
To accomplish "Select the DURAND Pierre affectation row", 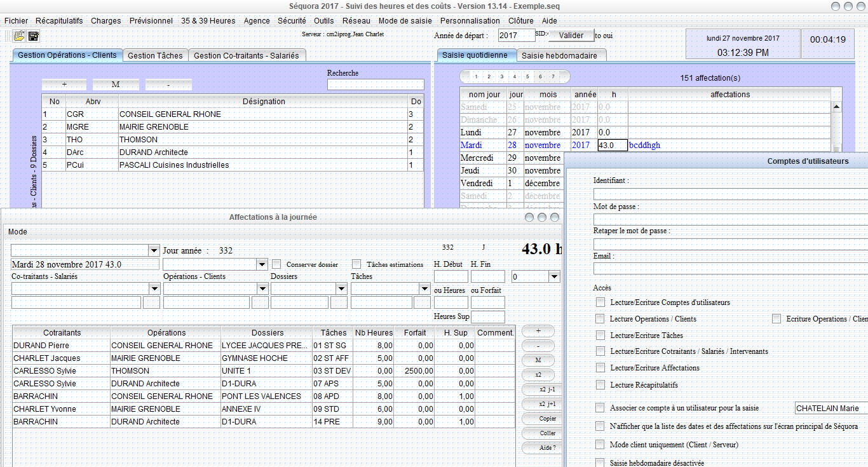I will (x=264, y=346).
